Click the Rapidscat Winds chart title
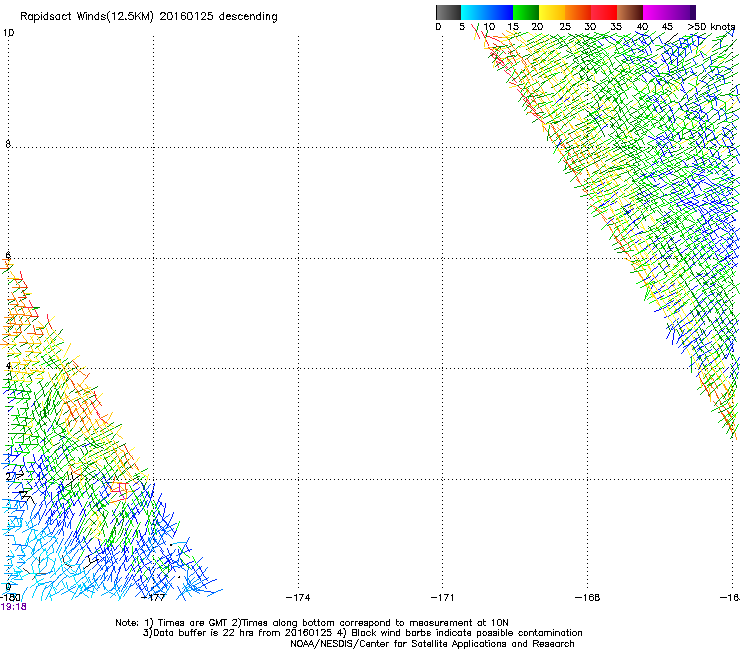Viewport: 740px width, 650px height. [x=149, y=16]
